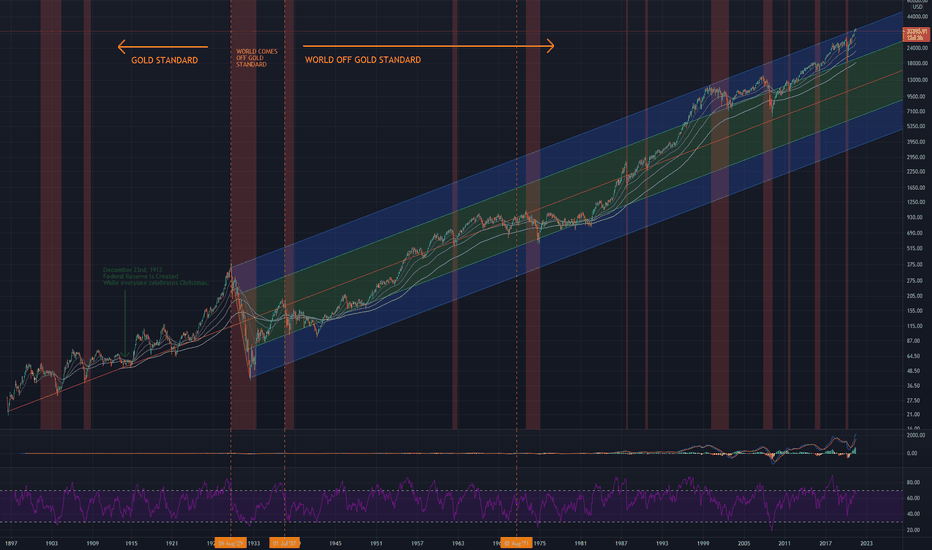Click the 2005 year on time axis

click(744, 543)
